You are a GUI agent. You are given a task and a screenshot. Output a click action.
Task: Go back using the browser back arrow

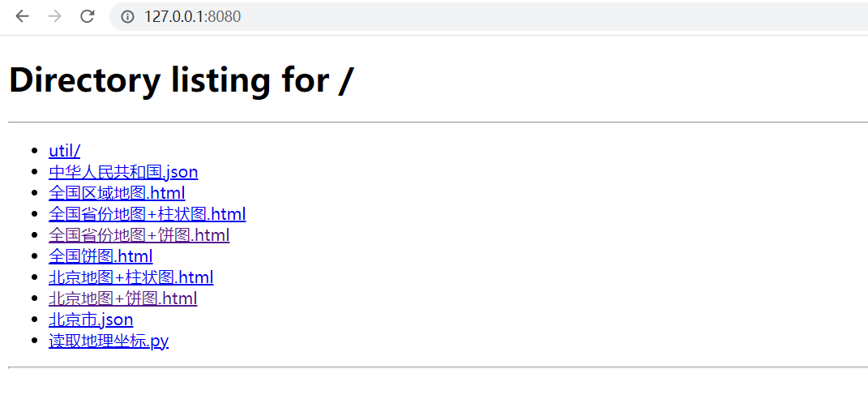tap(22, 16)
